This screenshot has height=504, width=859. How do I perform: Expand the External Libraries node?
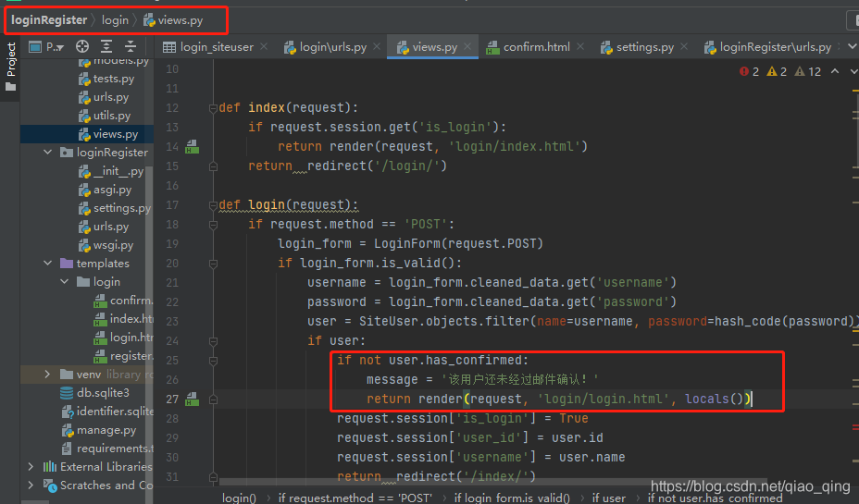pyautogui.click(x=31, y=467)
